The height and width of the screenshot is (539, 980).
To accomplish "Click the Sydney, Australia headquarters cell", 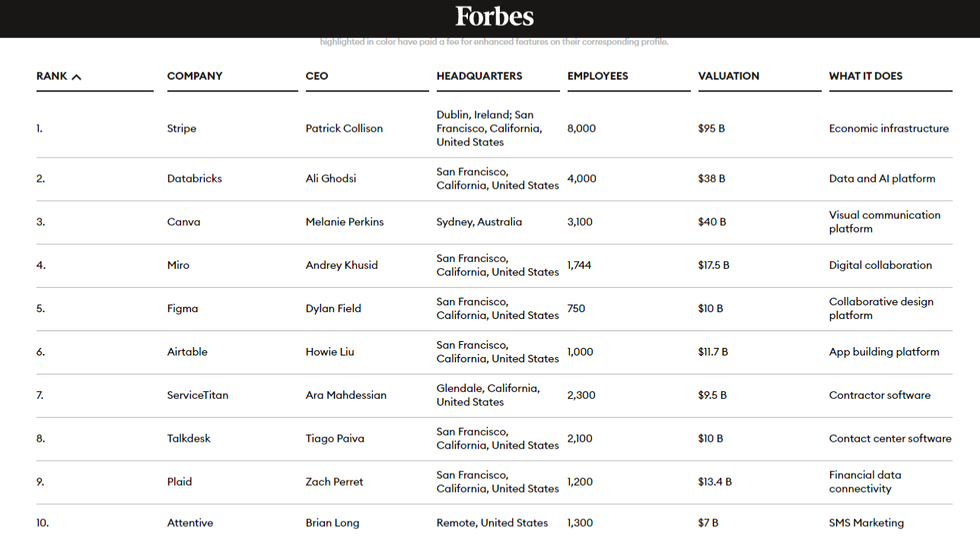I will coord(479,222).
